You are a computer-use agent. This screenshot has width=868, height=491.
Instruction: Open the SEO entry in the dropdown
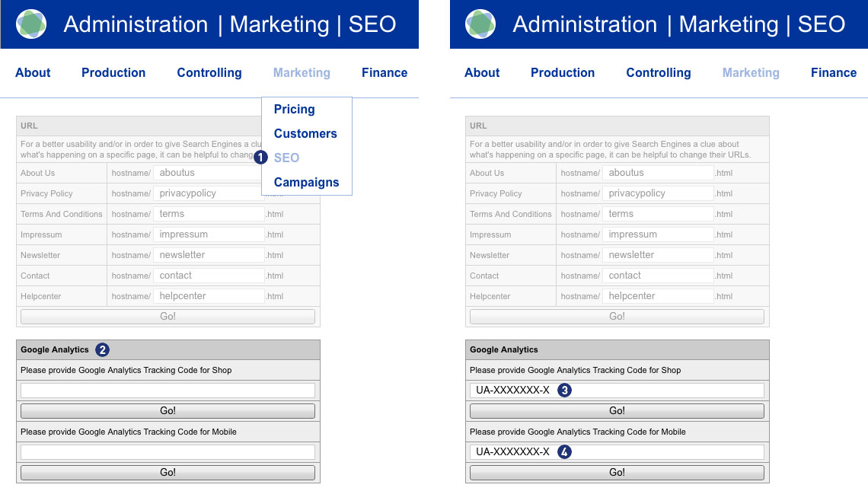click(x=286, y=158)
